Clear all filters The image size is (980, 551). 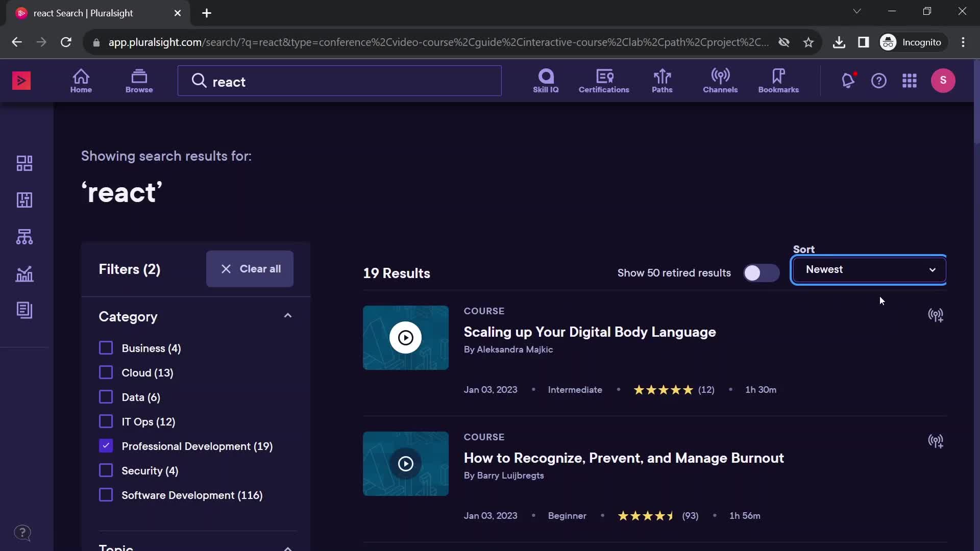250,269
